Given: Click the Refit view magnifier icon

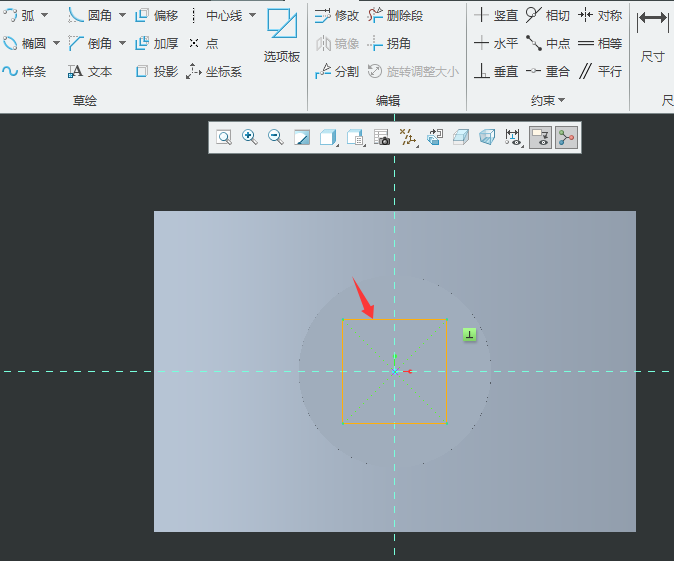Looking at the screenshot, I should [x=224, y=138].
